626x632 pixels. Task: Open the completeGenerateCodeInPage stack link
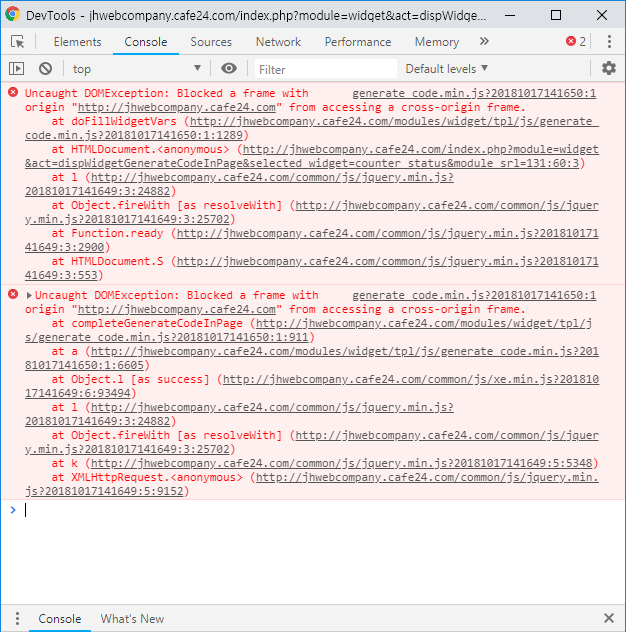click(309, 330)
